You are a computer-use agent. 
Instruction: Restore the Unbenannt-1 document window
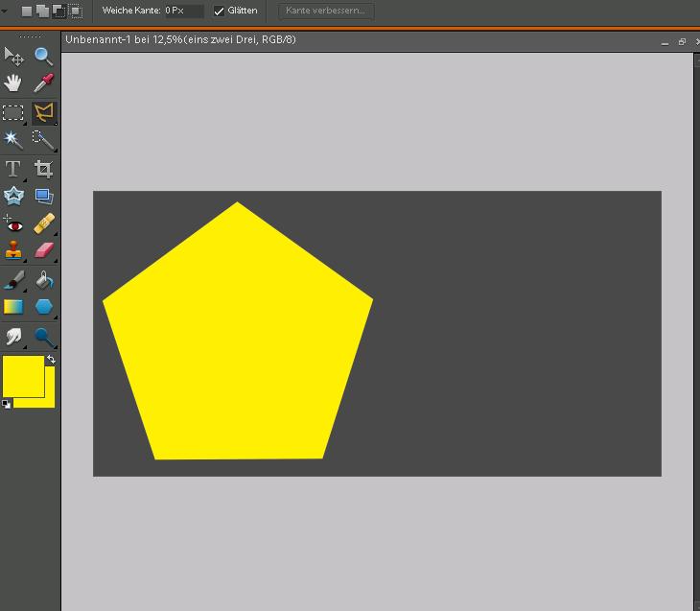(682, 42)
